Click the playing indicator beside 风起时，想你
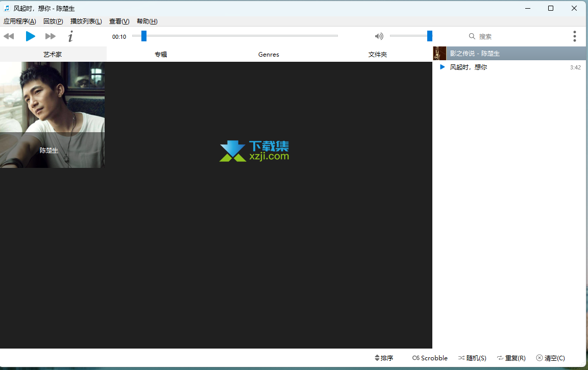Image resolution: width=588 pixels, height=370 pixels. 443,67
